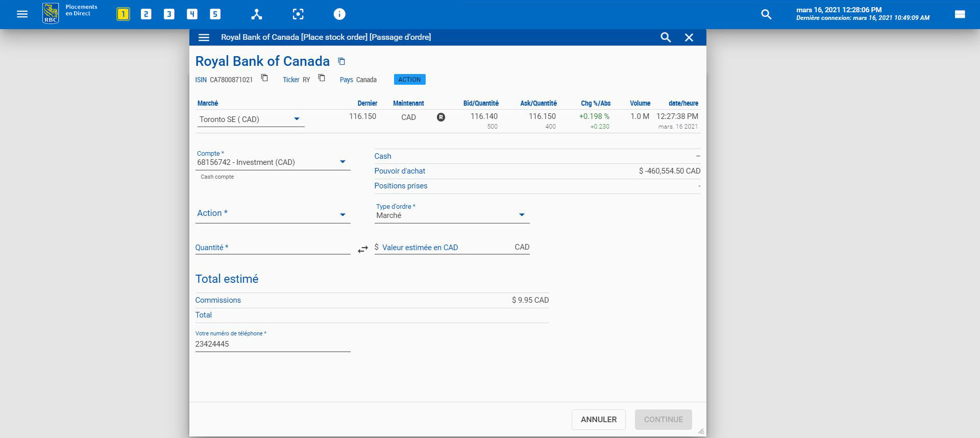Click the ACTION tag
The height and width of the screenshot is (438, 980).
pyautogui.click(x=409, y=79)
